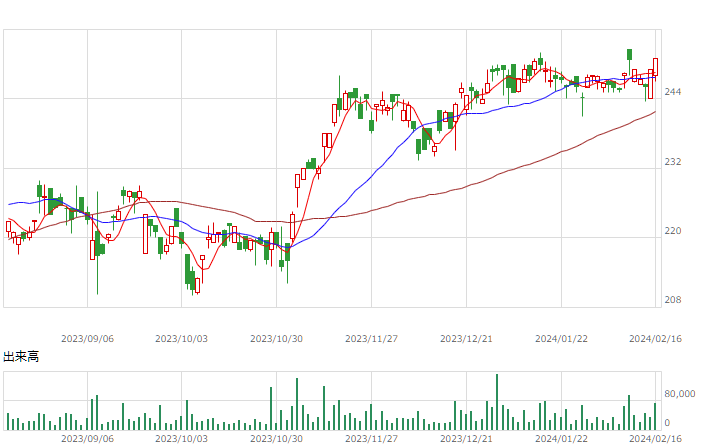The image size is (702, 446).
Task: Click the tallest volume bar near 2023/12/21
Action: 497,402
